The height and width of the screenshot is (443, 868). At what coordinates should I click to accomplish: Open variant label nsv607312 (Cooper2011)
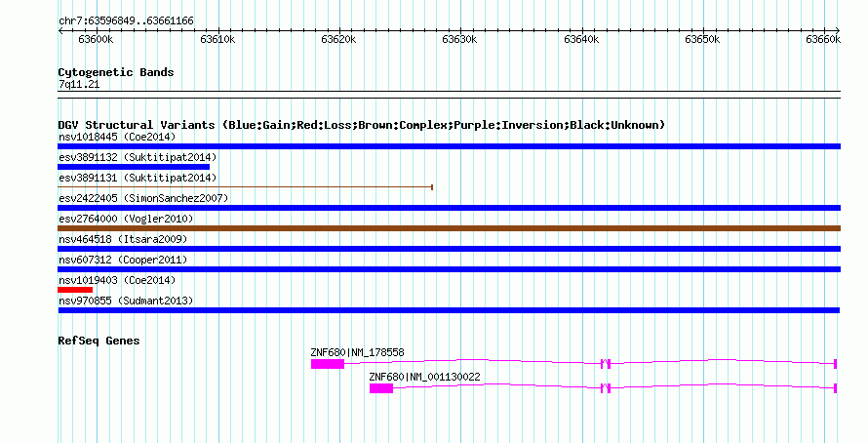tap(123, 260)
